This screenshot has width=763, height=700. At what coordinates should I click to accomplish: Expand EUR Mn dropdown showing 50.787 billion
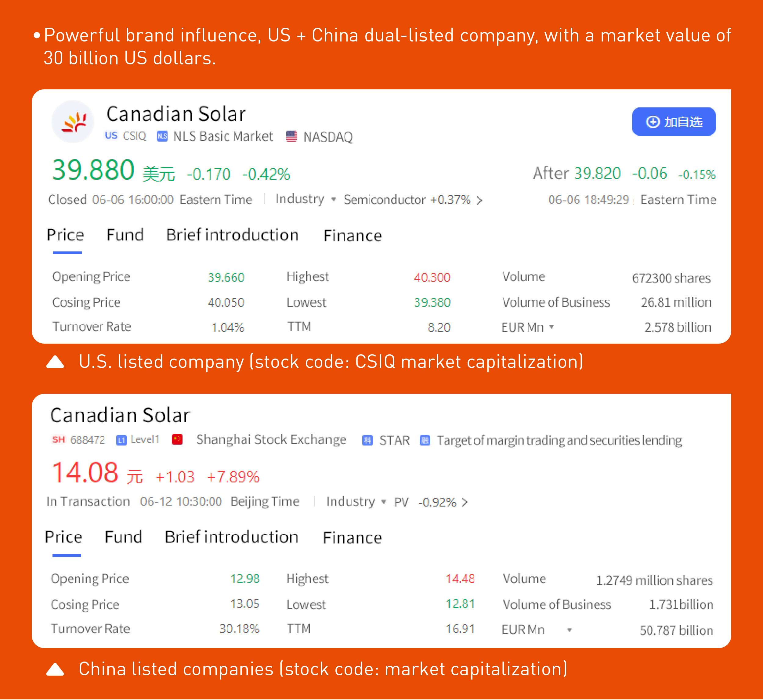(x=569, y=630)
